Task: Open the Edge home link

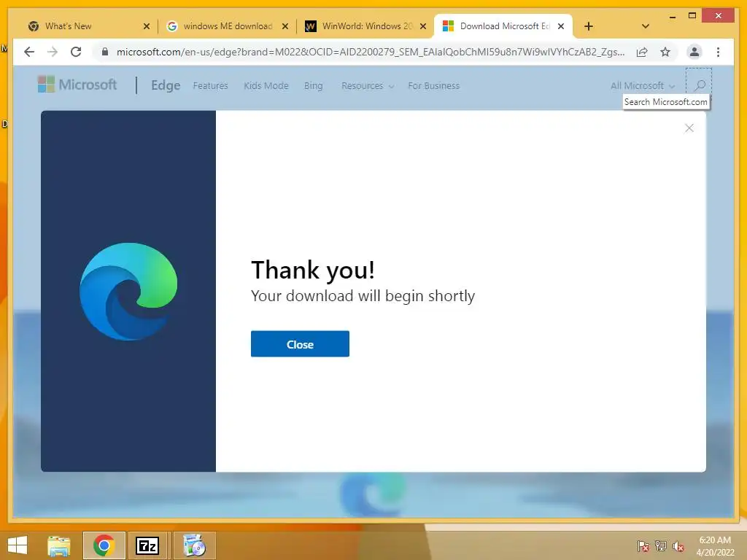Action: (166, 85)
